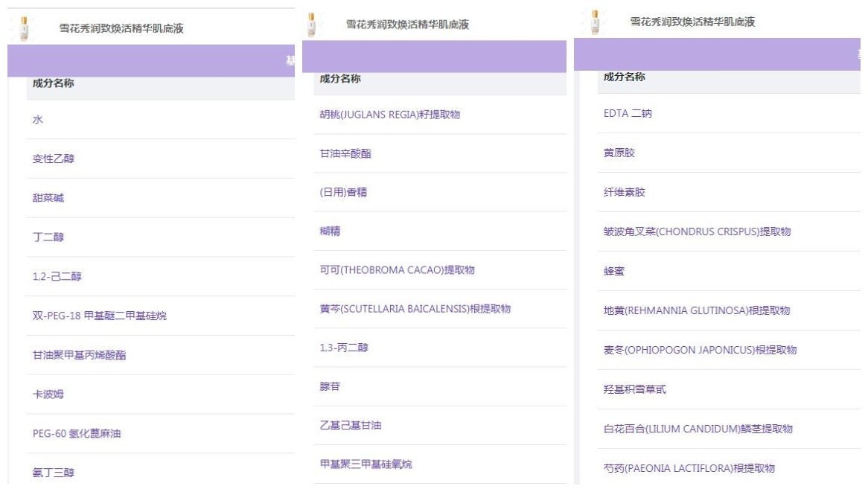The image size is (868, 492).
Task: Click the 卡波姆 ingredient link
Action: click(48, 394)
